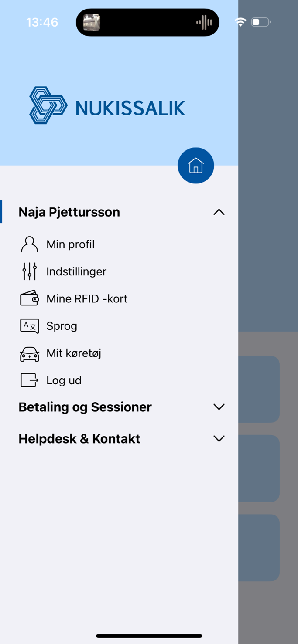The width and height of the screenshot is (298, 644).
Task: Click the RFID wallet icon
Action: (29, 299)
